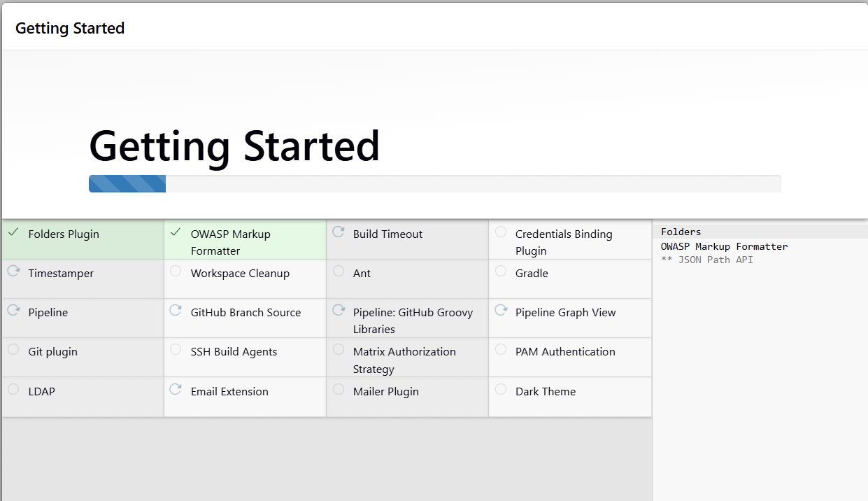868x501 pixels.
Task: Click the Pipeline spinner icon
Action: pos(13,310)
